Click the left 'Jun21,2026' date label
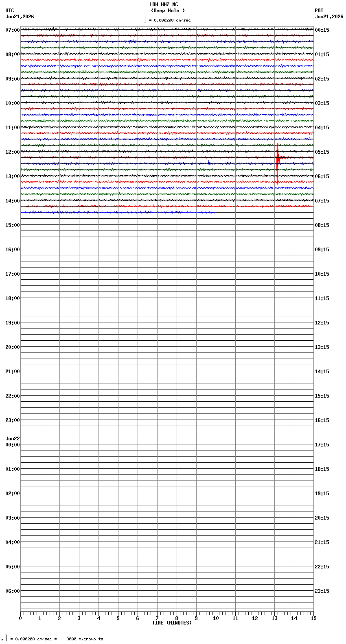 [20, 17]
